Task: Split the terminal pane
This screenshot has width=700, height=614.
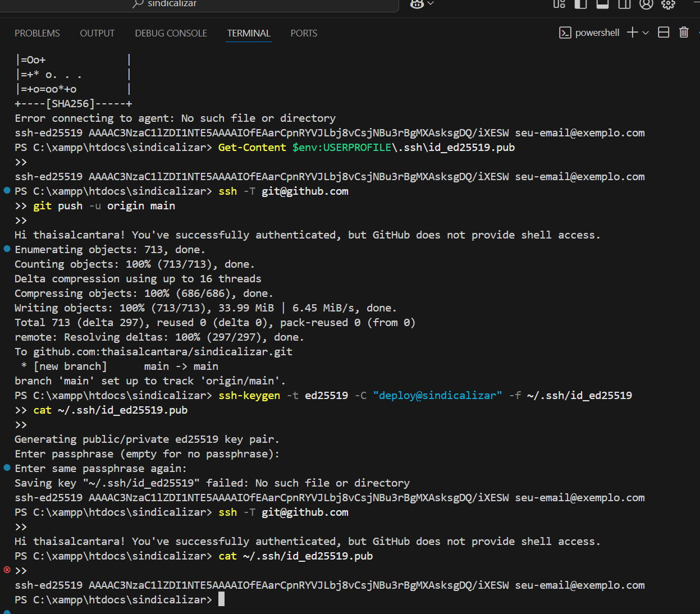Action: (x=664, y=33)
